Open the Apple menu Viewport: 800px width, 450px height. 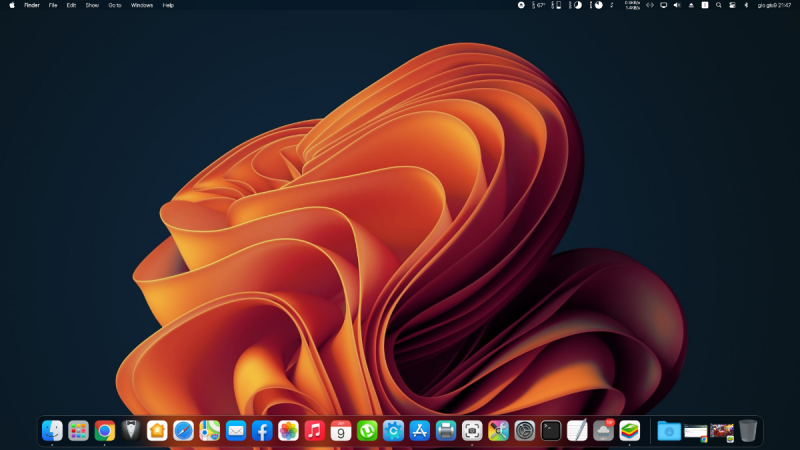(x=13, y=5)
